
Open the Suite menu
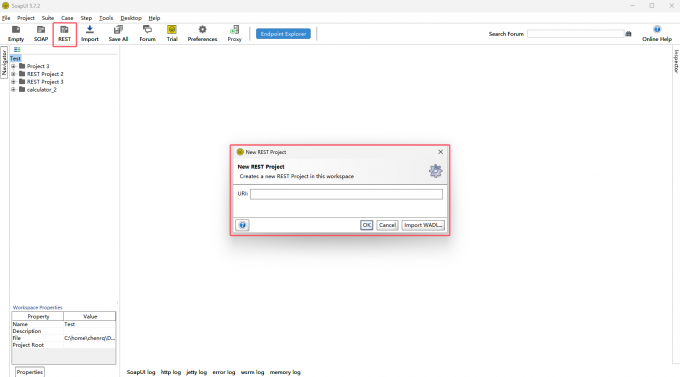point(48,18)
